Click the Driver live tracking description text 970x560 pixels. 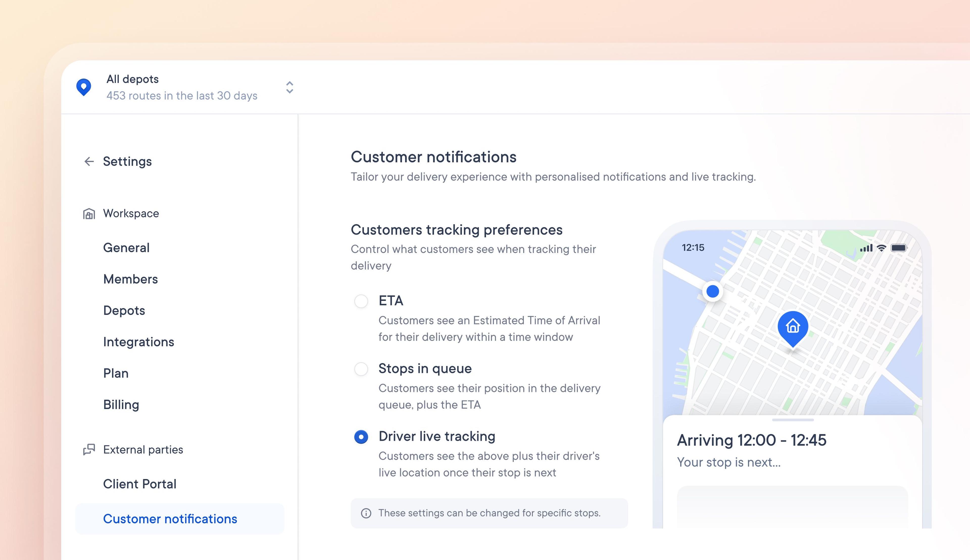[x=489, y=464]
